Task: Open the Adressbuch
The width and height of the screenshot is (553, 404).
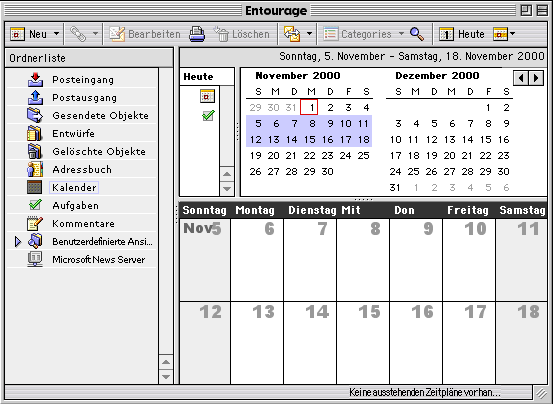Action: [x=82, y=170]
